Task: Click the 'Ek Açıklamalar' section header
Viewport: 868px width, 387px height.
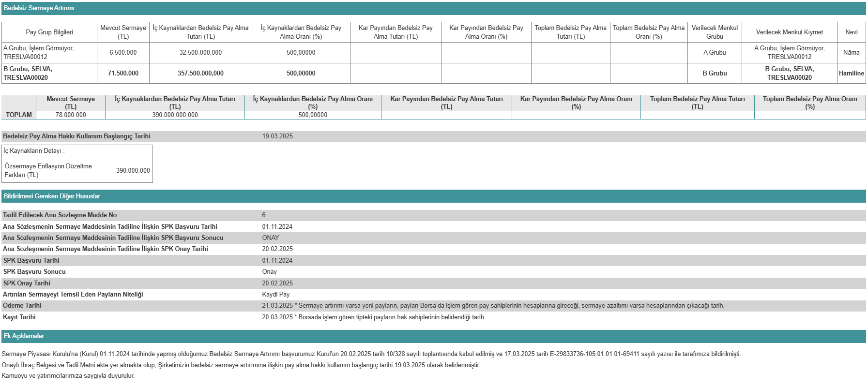Action: click(x=433, y=336)
